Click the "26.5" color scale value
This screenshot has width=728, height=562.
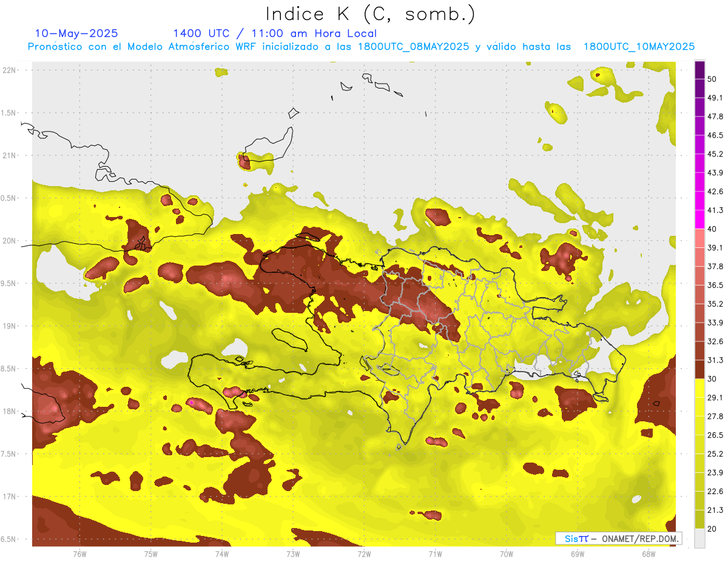pos(716,435)
